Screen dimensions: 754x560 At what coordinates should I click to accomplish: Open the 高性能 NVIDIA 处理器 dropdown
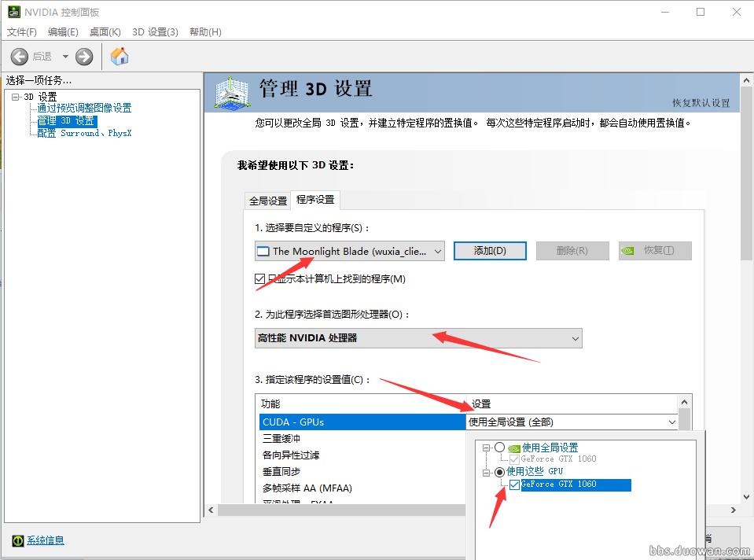(418, 338)
